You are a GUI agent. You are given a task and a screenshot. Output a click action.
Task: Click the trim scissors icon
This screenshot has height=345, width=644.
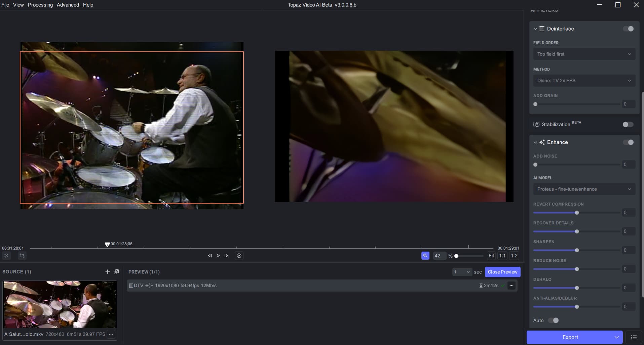pos(6,256)
